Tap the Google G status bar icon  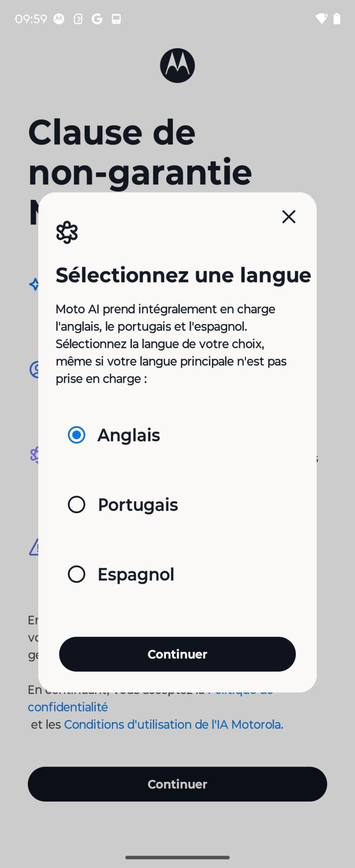[x=97, y=19]
